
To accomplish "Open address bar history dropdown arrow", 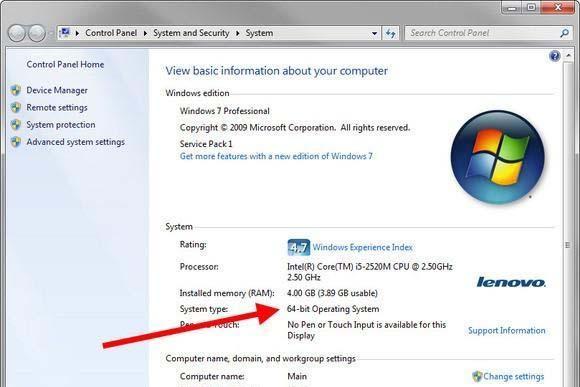I will point(374,33).
